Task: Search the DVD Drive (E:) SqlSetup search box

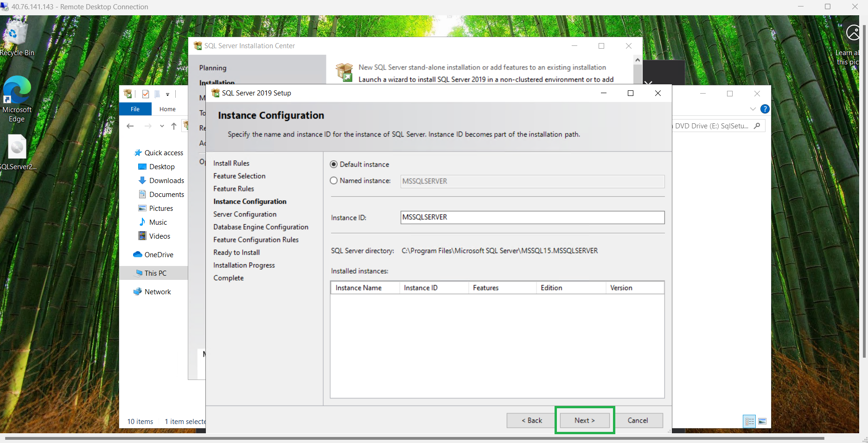Action: [x=719, y=126]
